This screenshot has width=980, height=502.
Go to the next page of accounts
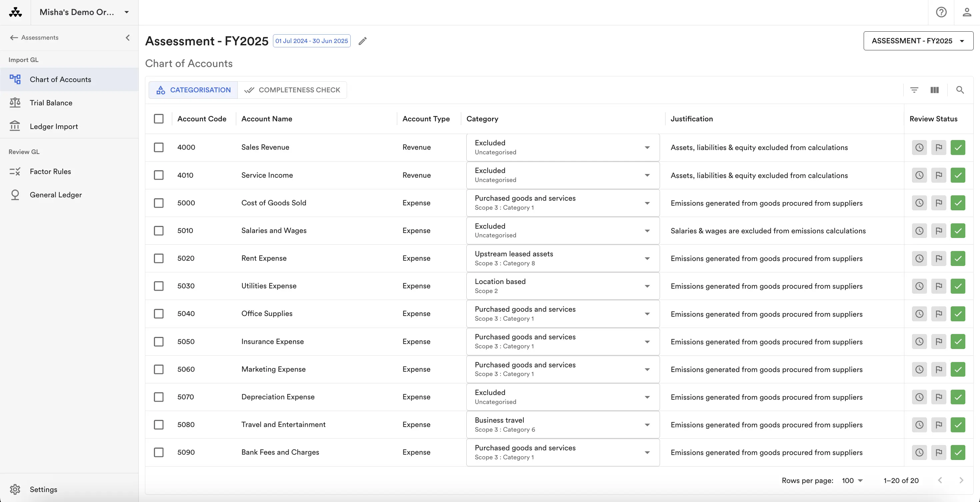tap(962, 480)
